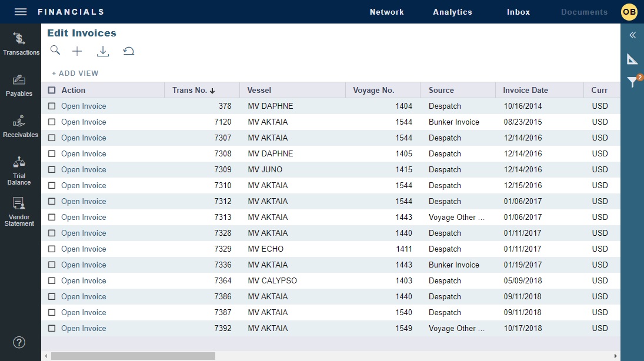This screenshot has width=644, height=361.
Task: Collapse the right panel with the chevron
Action: coord(632,35)
